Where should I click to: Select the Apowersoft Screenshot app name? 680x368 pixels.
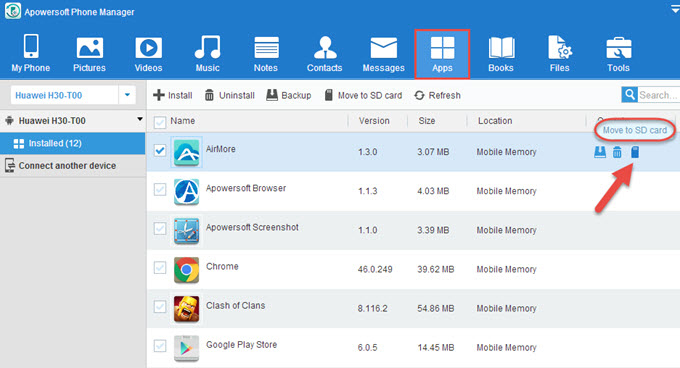click(x=252, y=227)
